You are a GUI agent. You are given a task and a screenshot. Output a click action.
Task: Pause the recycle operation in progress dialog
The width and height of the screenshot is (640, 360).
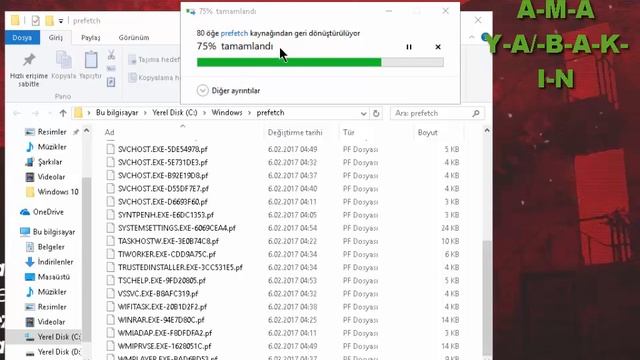pyautogui.click(x=409, y=47)
